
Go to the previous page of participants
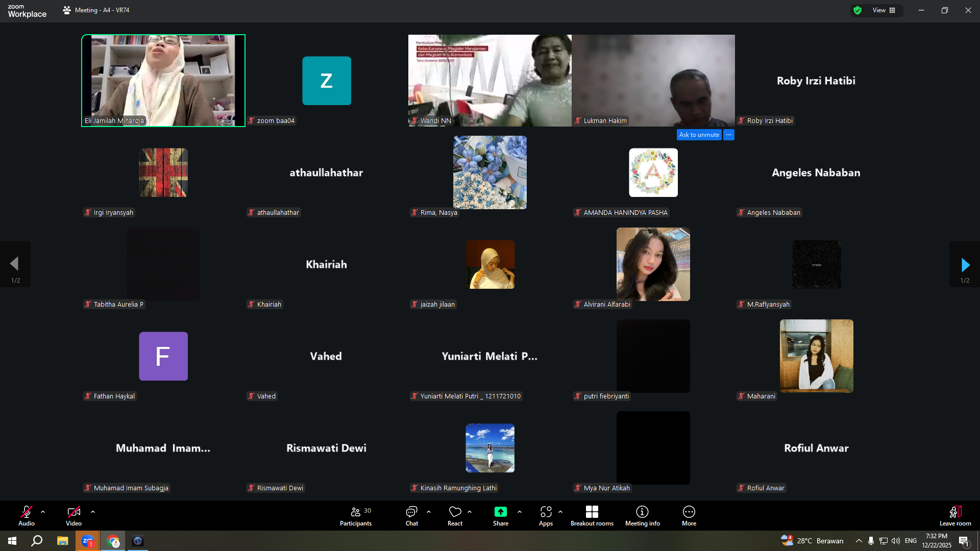pos(15,264)
